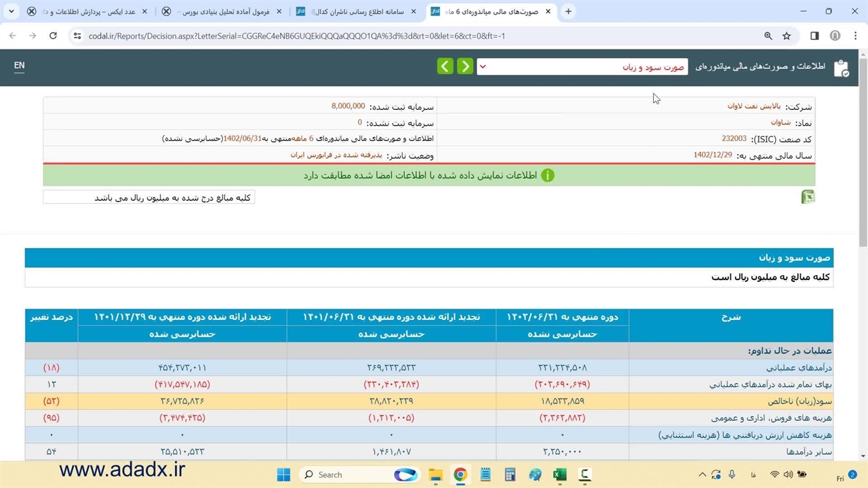Viewport: 868px width, 488px height.
Task: Switch to the عدد ایکس browser tab
Action: (x=95, y=12)
